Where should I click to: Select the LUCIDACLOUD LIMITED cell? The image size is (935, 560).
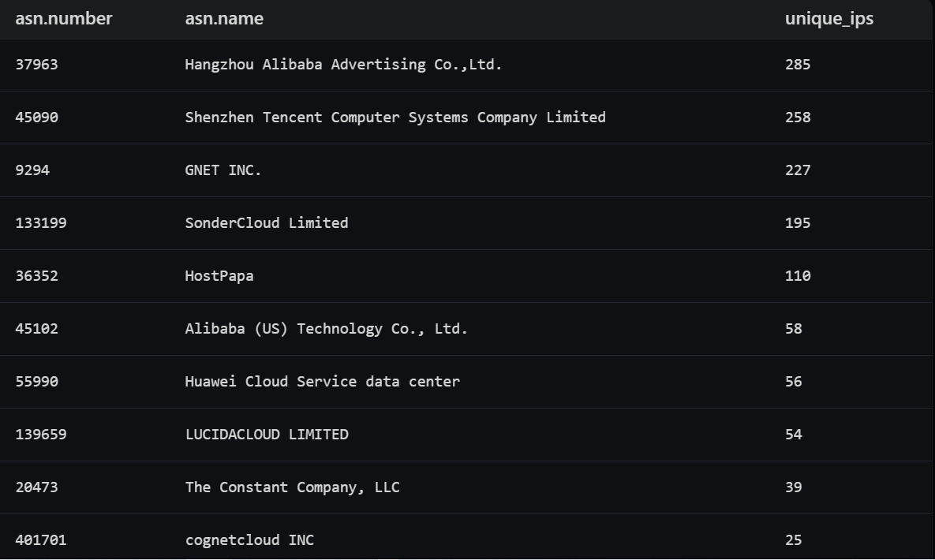(267, 434)
